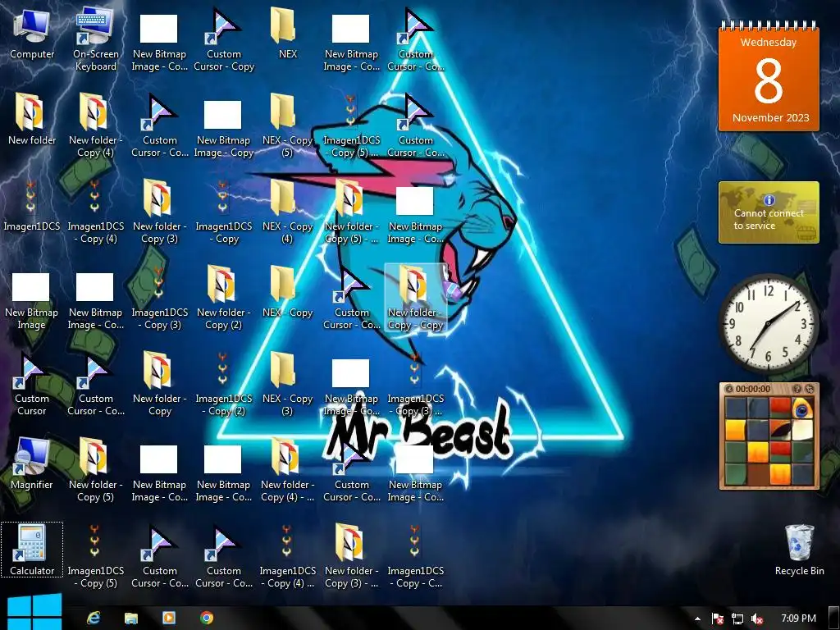This screenshot has height=630, width=840.
Task: Click the network status tray icon
Action: [737, 619]
